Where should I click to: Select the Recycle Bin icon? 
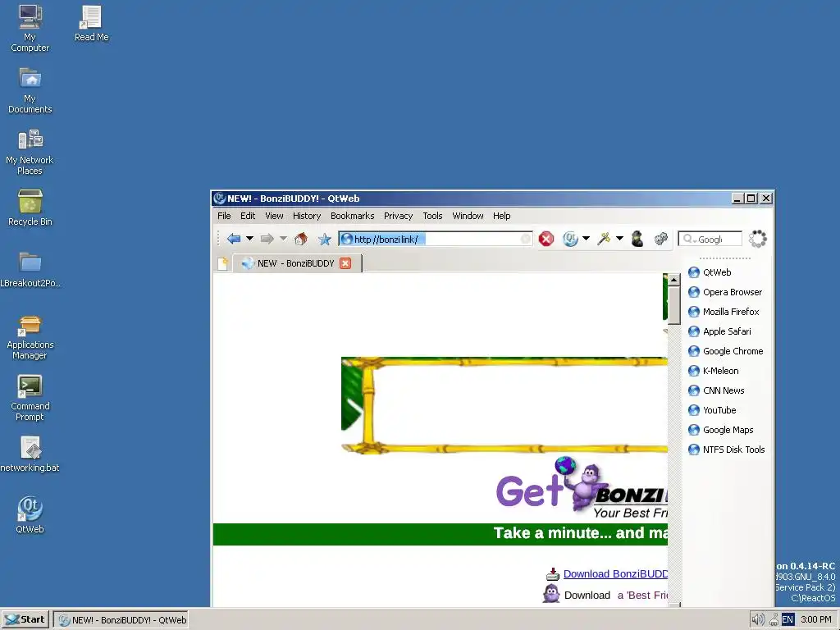30,208
